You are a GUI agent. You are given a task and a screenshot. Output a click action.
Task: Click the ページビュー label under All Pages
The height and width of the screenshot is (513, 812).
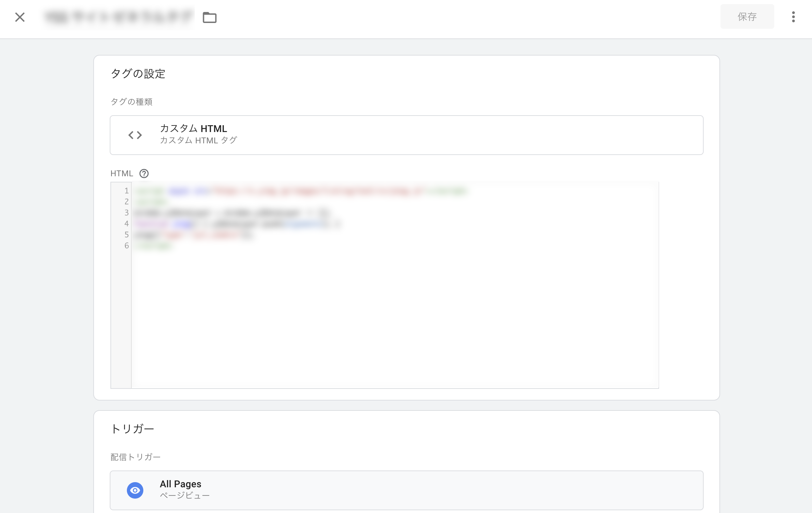point(184,496)
